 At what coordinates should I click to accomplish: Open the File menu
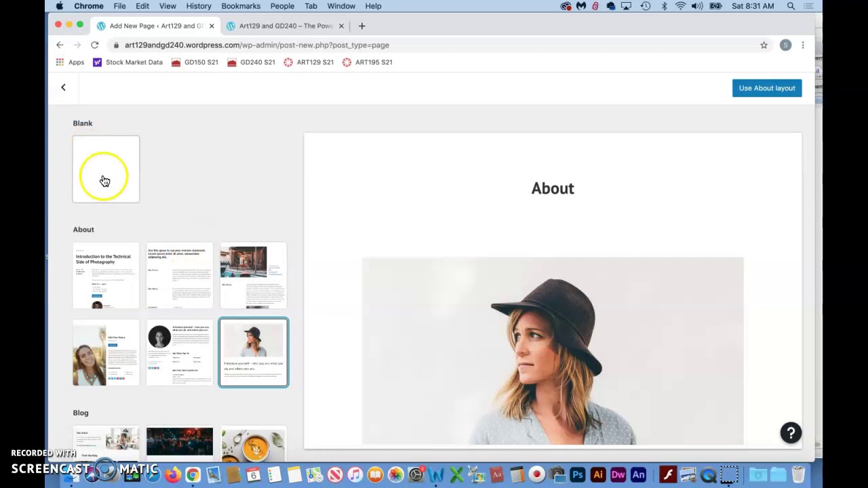pyautogui.click(x=119, y=6)
